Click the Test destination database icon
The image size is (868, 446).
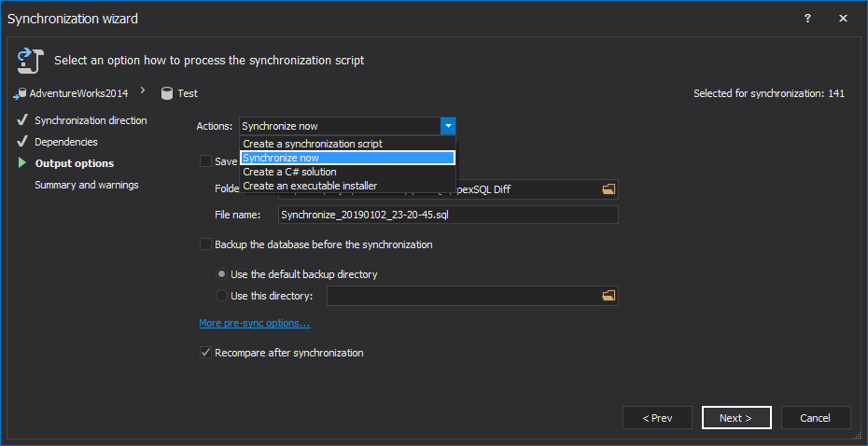tap(167, 93)
